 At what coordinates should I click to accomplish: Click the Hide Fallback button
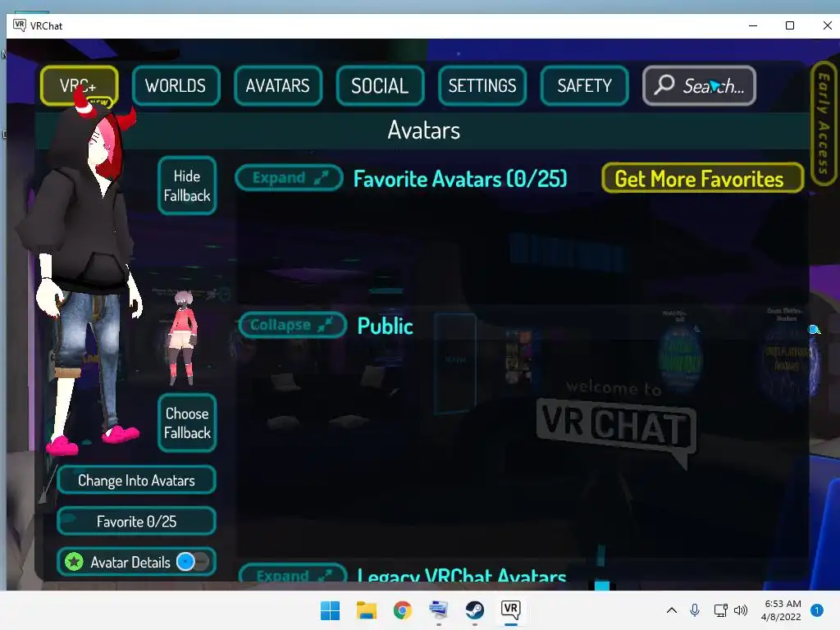tap(187, 186)
